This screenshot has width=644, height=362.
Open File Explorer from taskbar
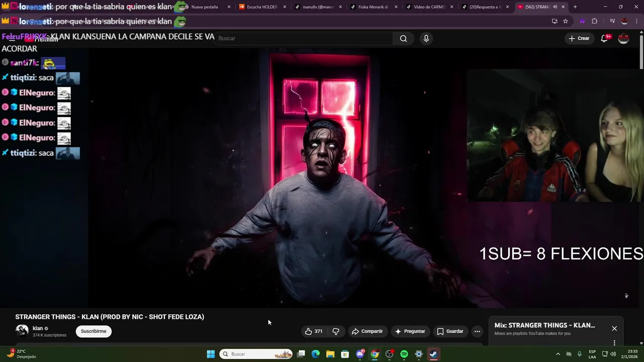(330, 354)
